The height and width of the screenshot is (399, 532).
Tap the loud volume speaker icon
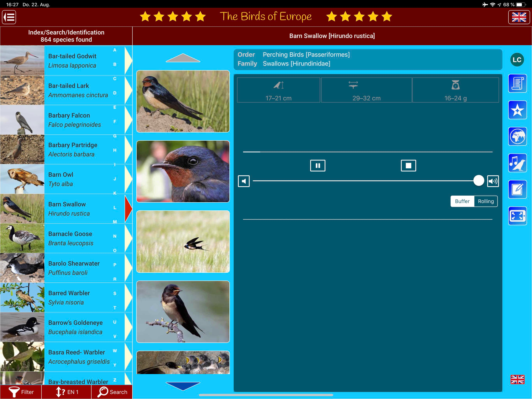pyautogui.click(x=493, y=181)
